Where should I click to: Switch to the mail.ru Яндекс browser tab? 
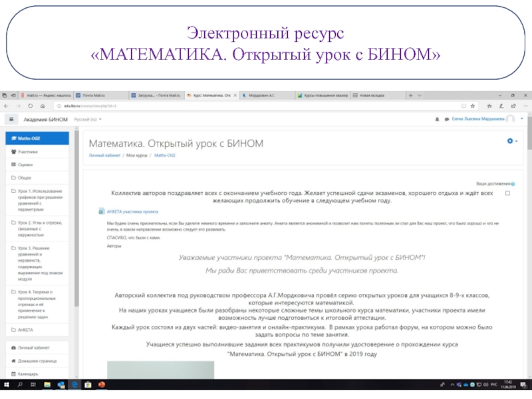point(46,96)
